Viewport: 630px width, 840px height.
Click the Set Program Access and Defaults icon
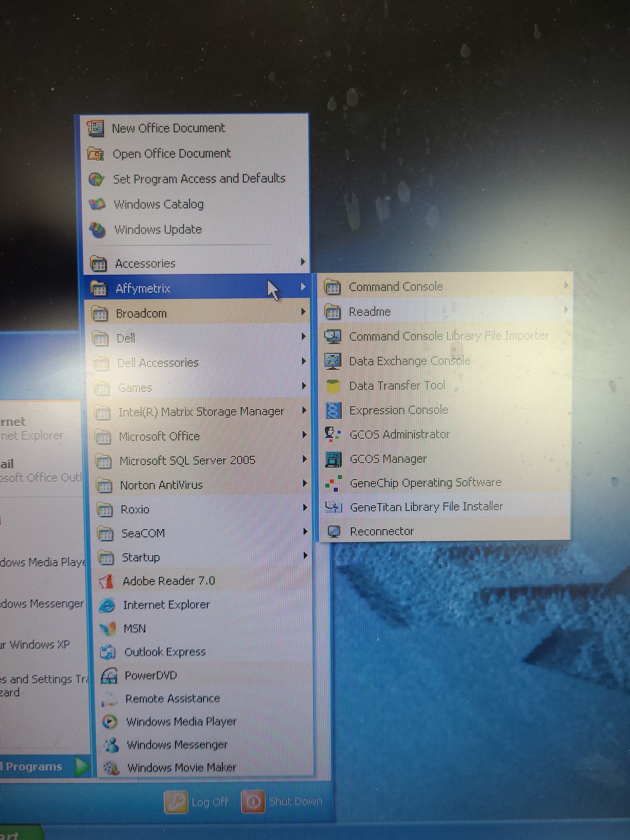tap(96, 179)
